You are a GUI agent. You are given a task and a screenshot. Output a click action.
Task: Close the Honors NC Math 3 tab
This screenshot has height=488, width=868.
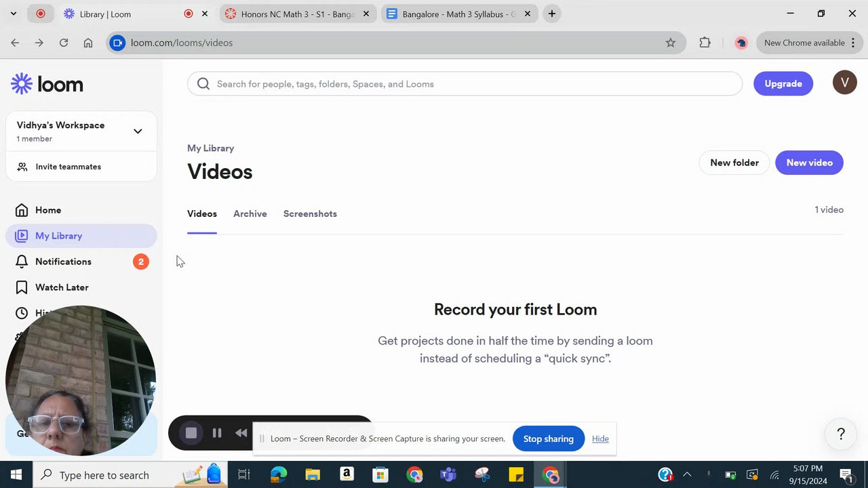366,14
